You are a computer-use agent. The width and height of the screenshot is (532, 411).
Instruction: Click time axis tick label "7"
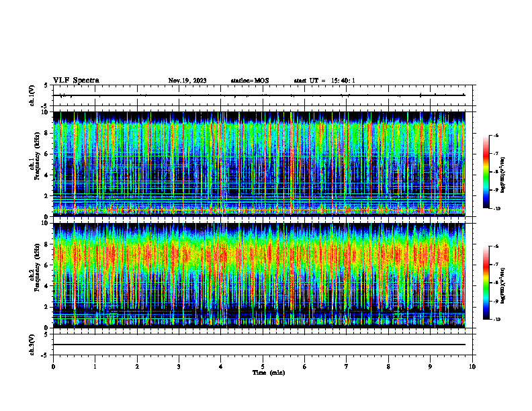pos(347,367)
